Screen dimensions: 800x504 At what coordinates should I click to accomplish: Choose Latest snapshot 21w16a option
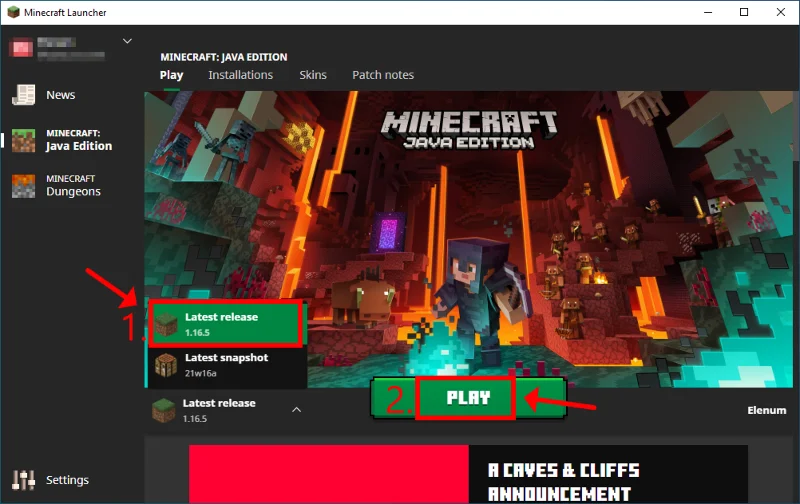[227, 365]
